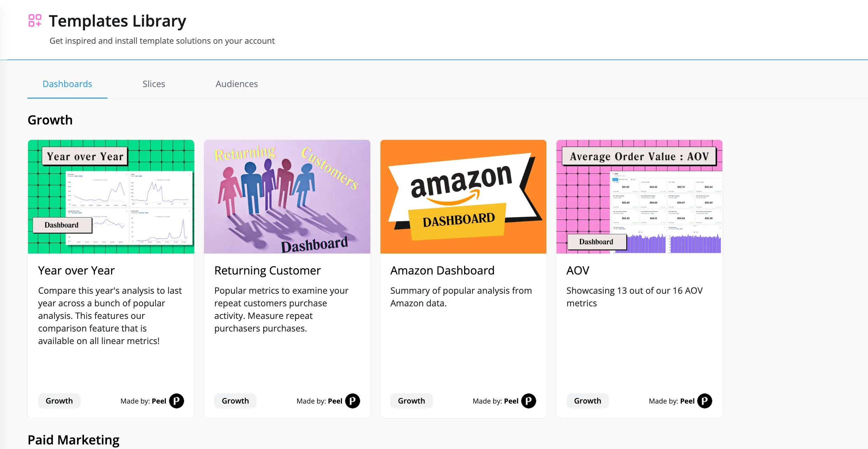This screenshot has width=868, height=449.
Task: Click the Paid Marketing section heading
Action: (73, 440)
